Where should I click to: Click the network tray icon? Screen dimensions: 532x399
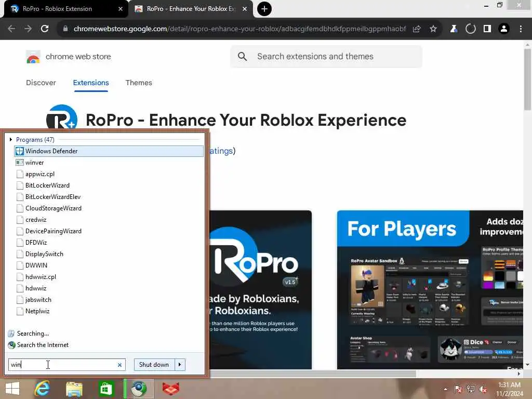[x=471, y=389]
